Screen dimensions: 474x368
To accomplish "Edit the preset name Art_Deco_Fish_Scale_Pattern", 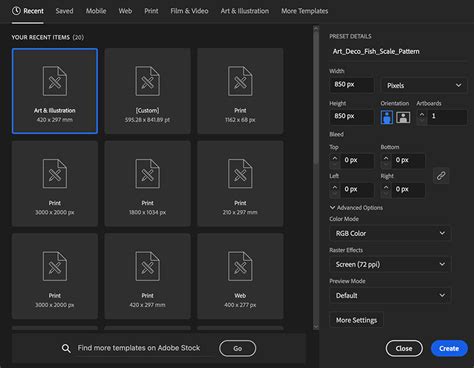I will point(398,51).
